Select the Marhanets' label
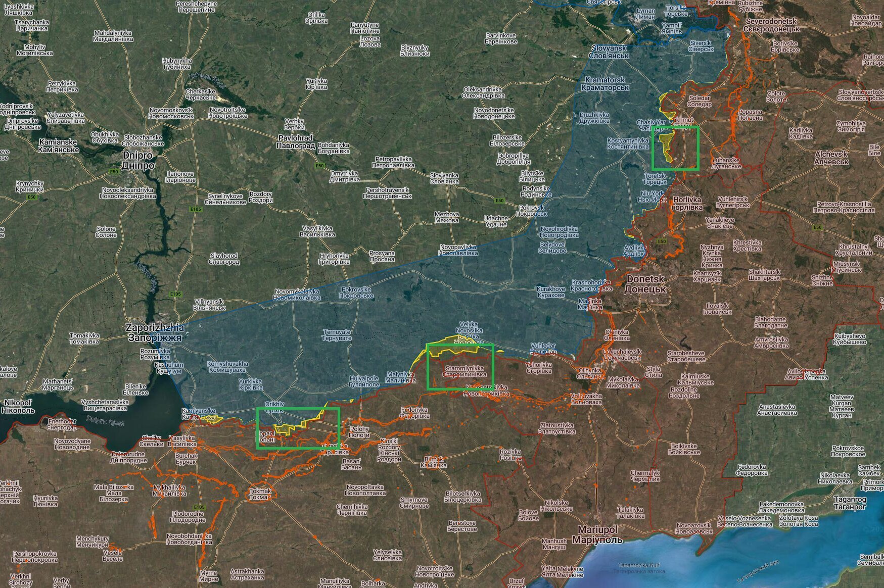This screenshot has width=884, height=588. pyautogui.click(x=57, y=384)
